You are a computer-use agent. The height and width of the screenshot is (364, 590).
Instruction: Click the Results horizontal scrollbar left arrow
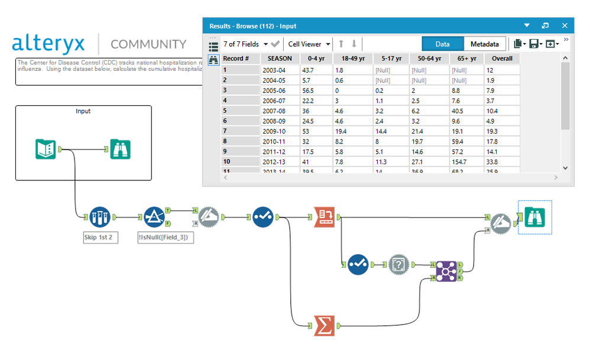pyautogui.click(x=225, y=177)
